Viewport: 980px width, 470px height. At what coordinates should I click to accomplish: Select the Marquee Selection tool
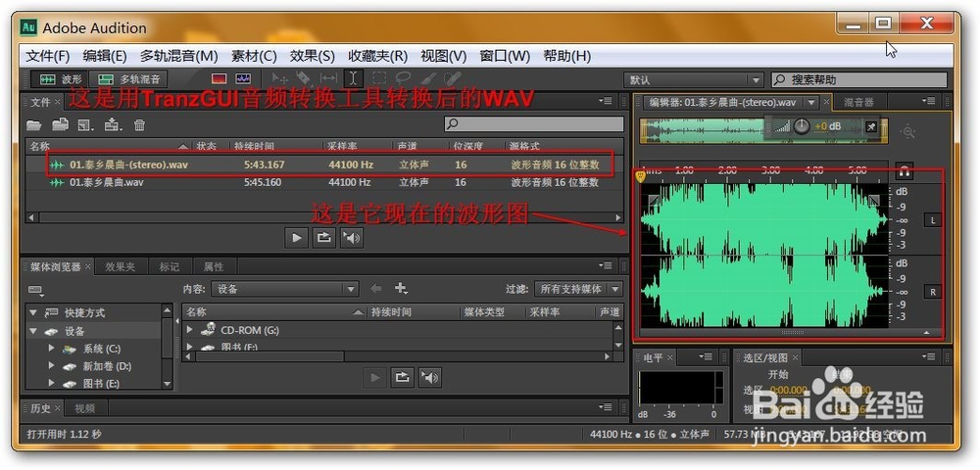pos(379,78)
